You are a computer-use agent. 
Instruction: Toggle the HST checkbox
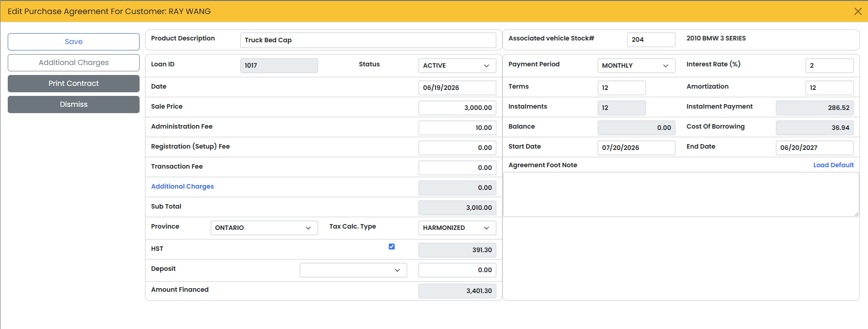(x=391, y=246)
